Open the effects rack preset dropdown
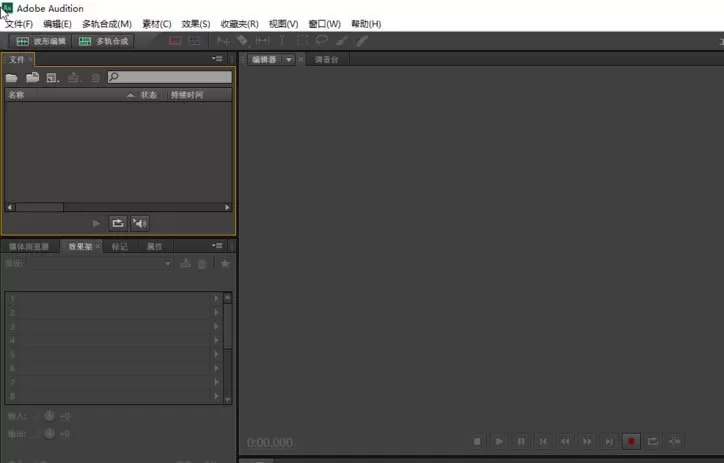 point(102,264)
